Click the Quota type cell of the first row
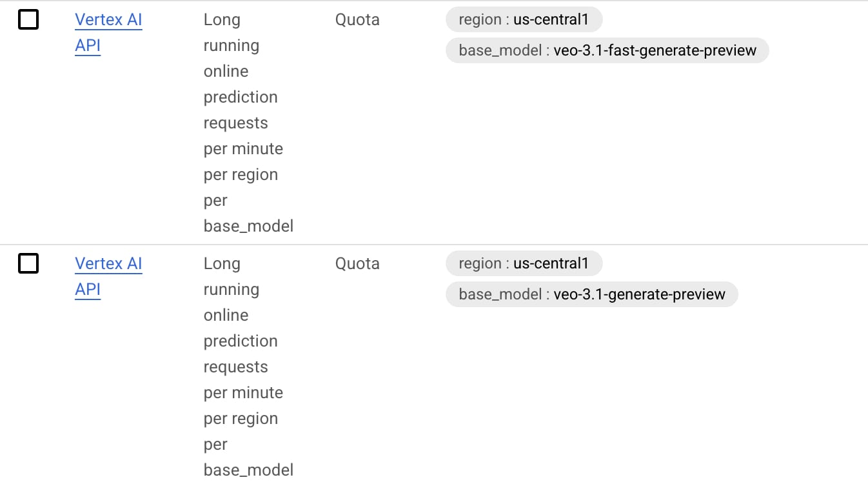 coord(357,19)
